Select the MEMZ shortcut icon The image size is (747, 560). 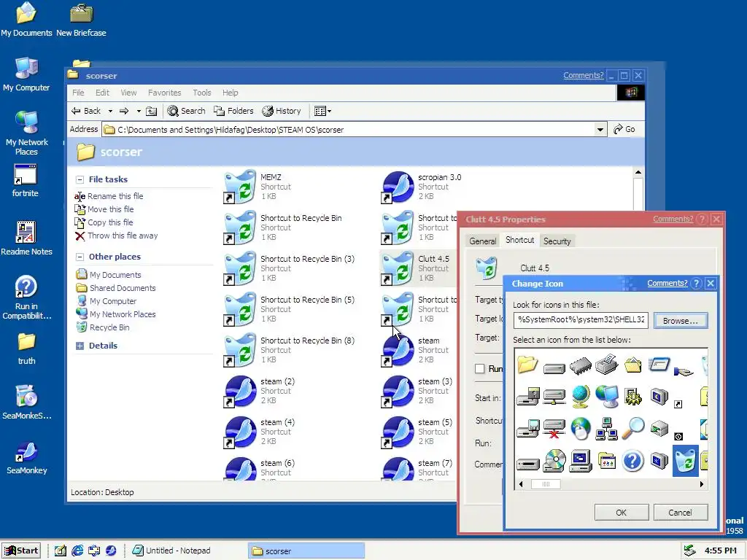click(240, 187)
